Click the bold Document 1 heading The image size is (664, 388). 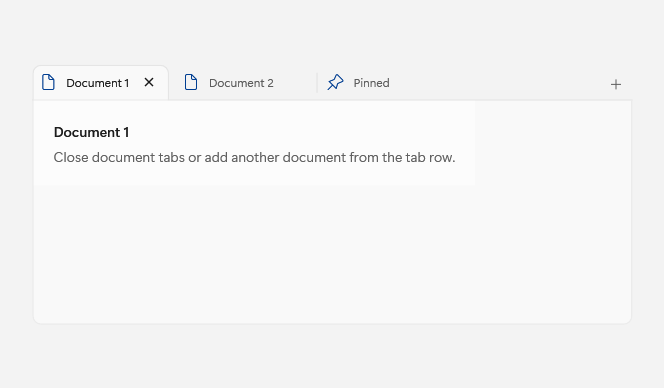[91, 132]
